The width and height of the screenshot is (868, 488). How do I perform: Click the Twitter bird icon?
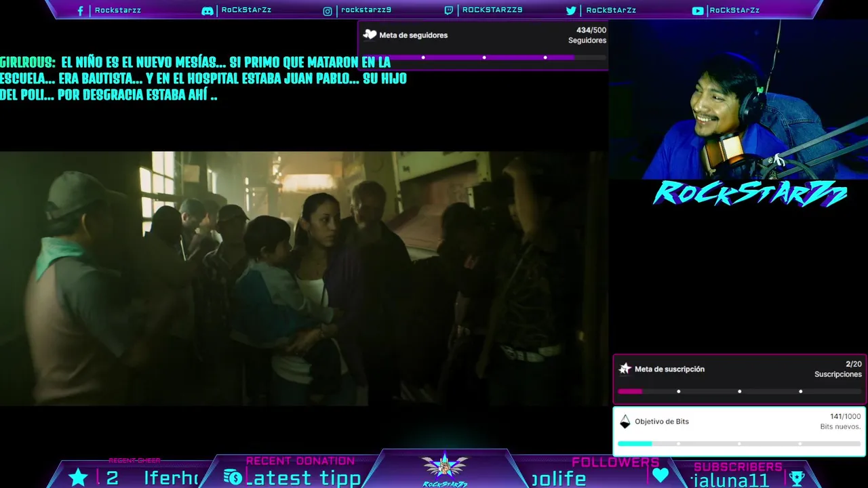(x=571, y=10)
